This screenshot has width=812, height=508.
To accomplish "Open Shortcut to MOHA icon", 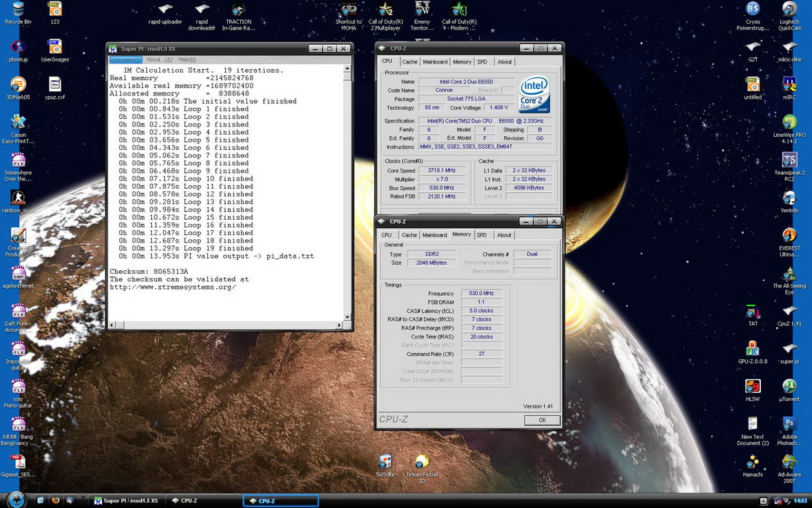I will click(349, 16).
